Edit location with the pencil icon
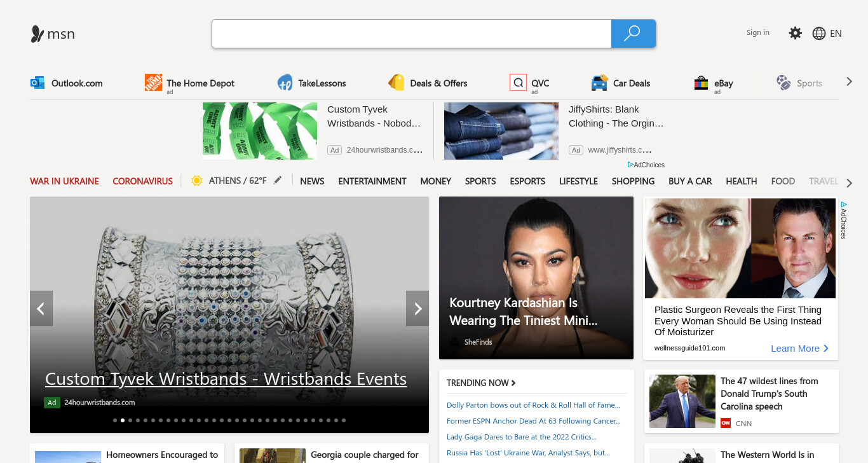The width and height of the screenshot is (868, 463). [278, 181]
